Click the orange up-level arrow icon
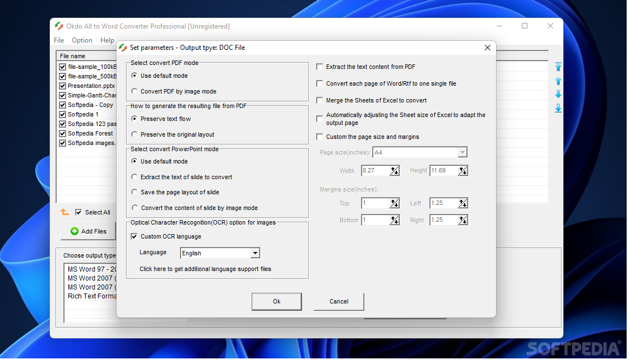 coord(64,213)
